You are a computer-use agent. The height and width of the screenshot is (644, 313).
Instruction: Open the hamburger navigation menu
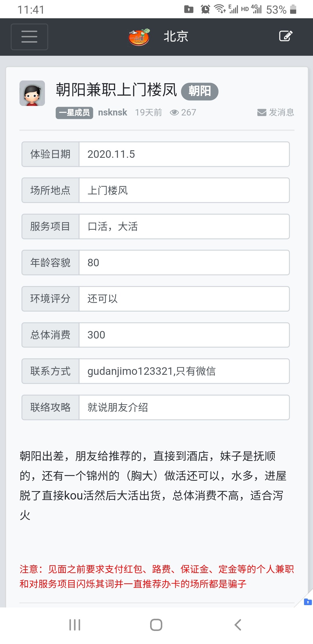29,37
